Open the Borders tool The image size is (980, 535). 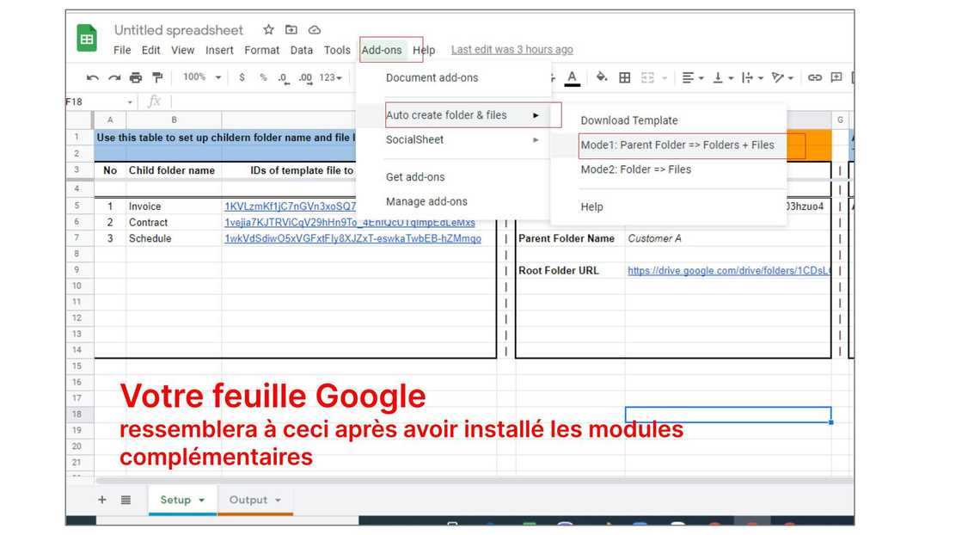click(x=625, y=78)
